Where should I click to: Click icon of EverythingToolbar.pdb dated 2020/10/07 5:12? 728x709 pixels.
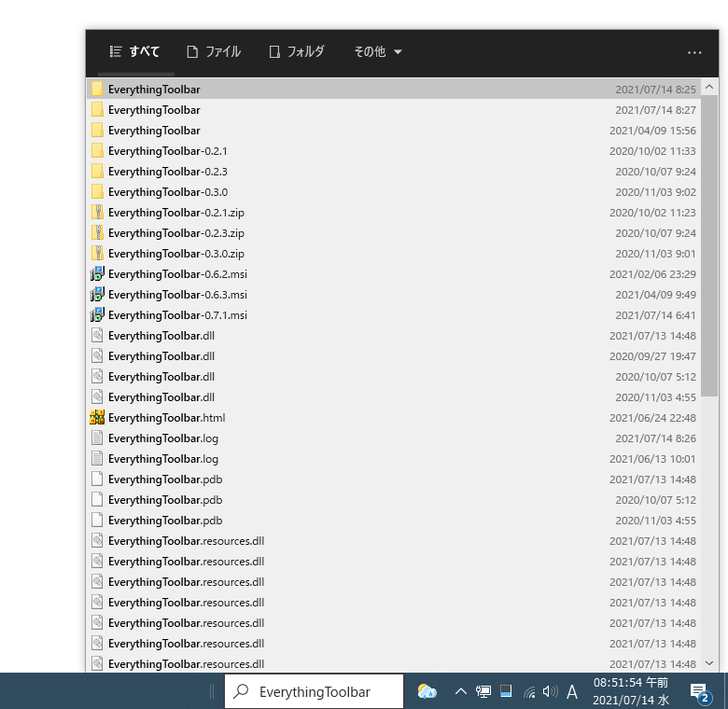97,499
